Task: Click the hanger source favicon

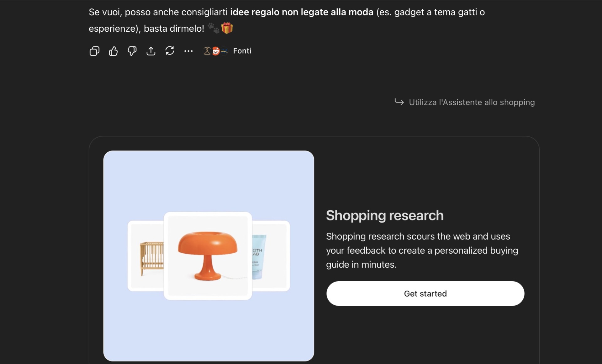Action: tap(207, 51)
